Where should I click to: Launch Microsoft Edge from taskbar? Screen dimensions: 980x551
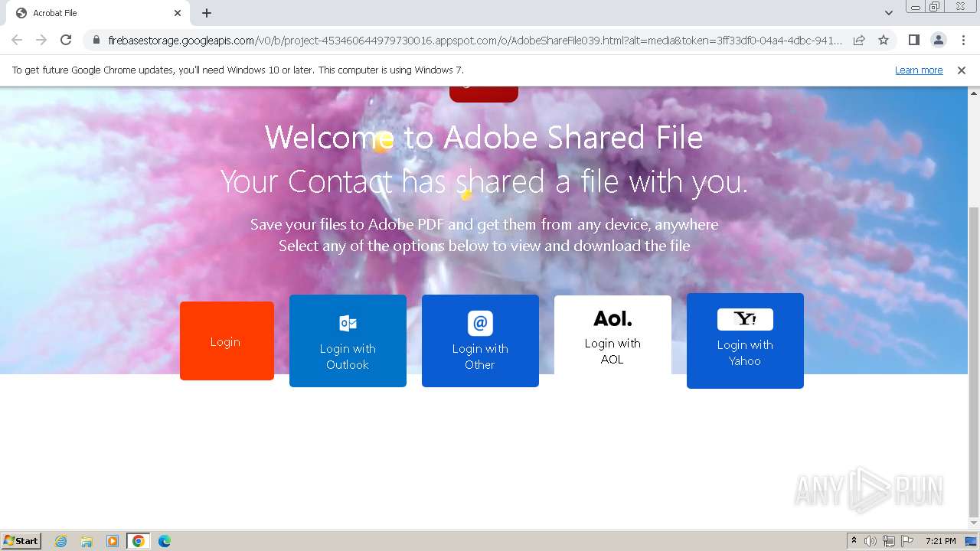click(165, 541)
